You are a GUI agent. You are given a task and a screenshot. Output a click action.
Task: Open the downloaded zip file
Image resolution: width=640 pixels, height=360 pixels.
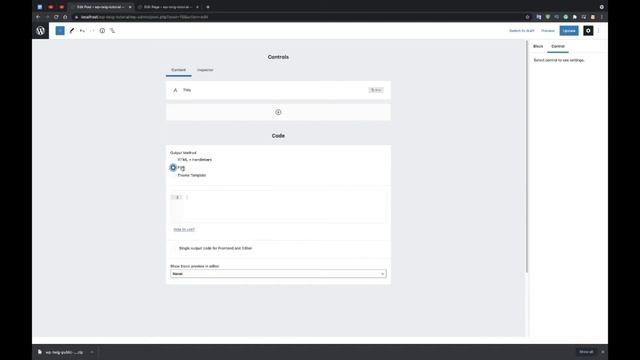[x=64, y=352]
